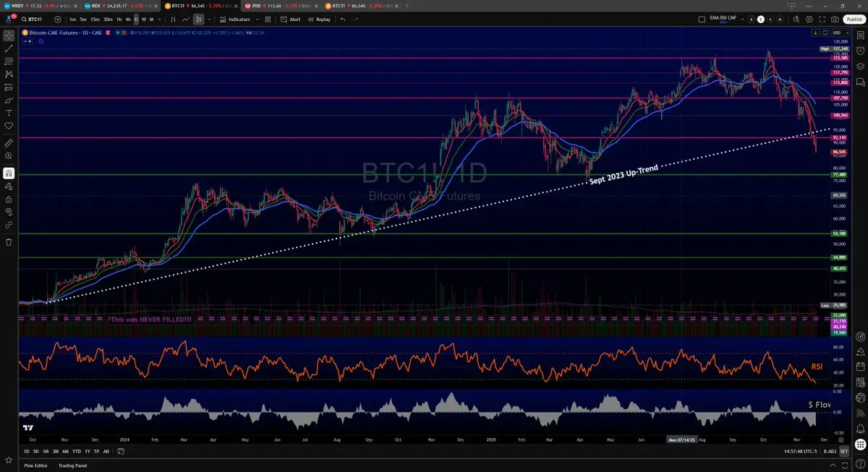
Task: Start bar Replay mode
Action: tap(318, 20)
